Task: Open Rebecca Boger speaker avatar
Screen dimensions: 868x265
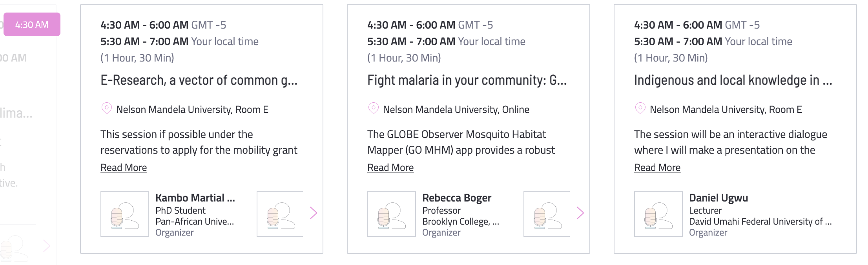Action: (x=392, y=214)
